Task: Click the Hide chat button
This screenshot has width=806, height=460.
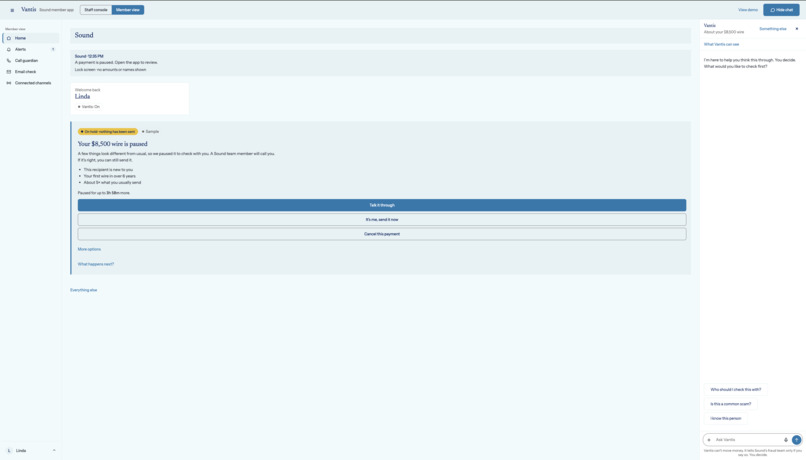Action: tap(781, 10)
